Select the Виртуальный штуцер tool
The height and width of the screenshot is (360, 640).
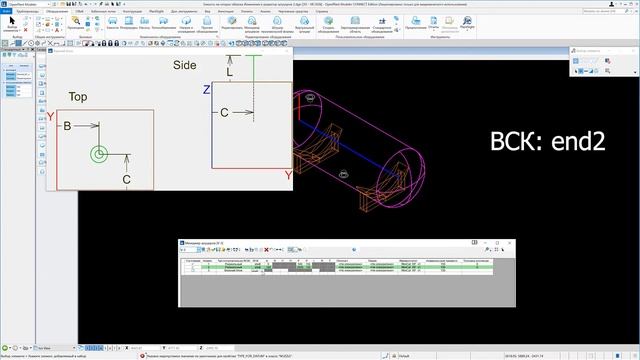(x=304, y=24)
